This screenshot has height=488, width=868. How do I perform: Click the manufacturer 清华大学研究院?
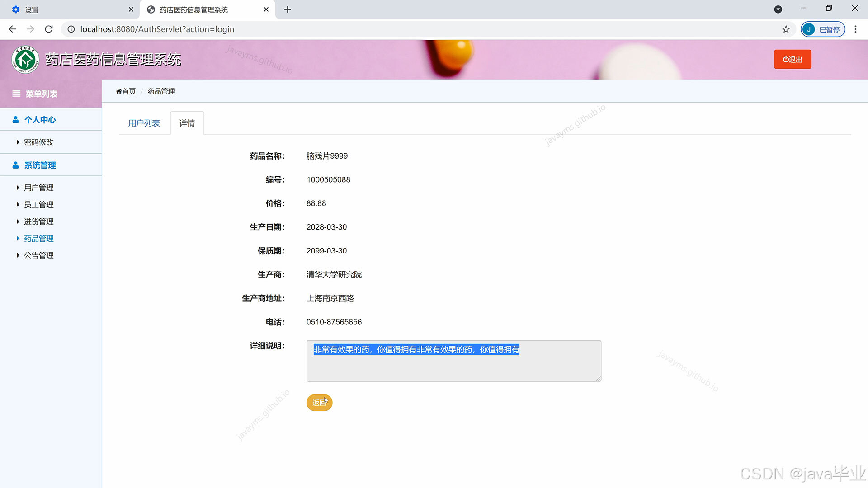[x=334, y=275]
